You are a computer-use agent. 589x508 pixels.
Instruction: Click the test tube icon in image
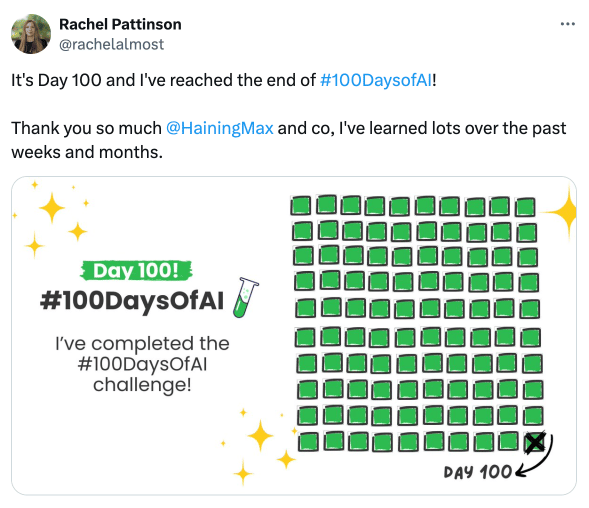tap(246, 298)
